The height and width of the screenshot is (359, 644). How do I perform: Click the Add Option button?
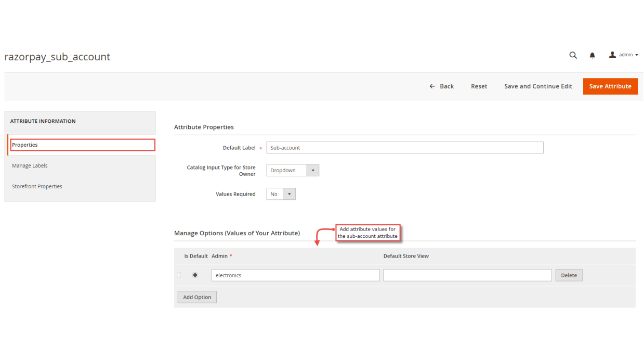(197, 297)
